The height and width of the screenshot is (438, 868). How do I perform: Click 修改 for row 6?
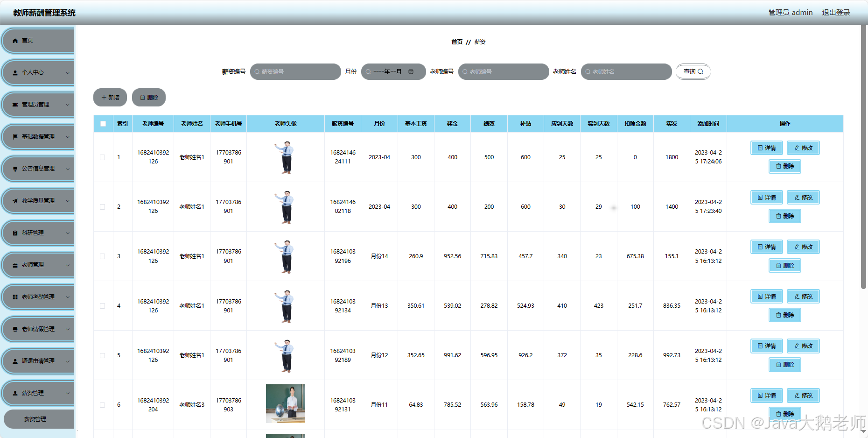pyautogui.click(x=803, y=396)
